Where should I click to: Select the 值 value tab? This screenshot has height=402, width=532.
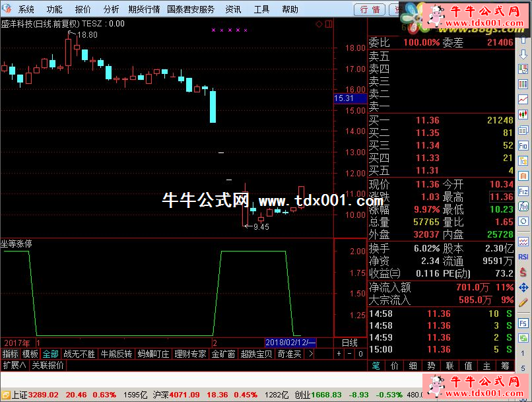click(468, 366)
